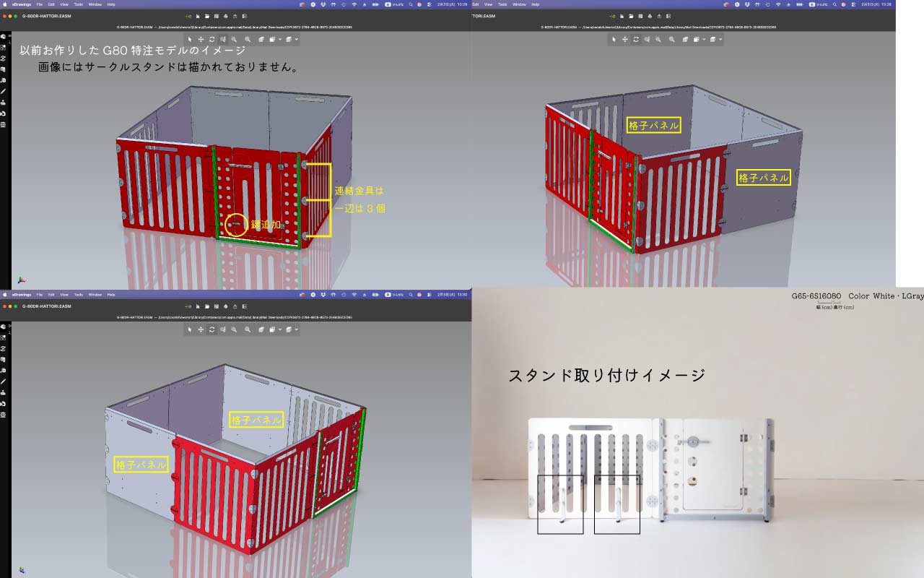Toggle shaded display mode in top-left viewer toolbar
This screenshot has width=924, height=578.
(x=261, y=39)
